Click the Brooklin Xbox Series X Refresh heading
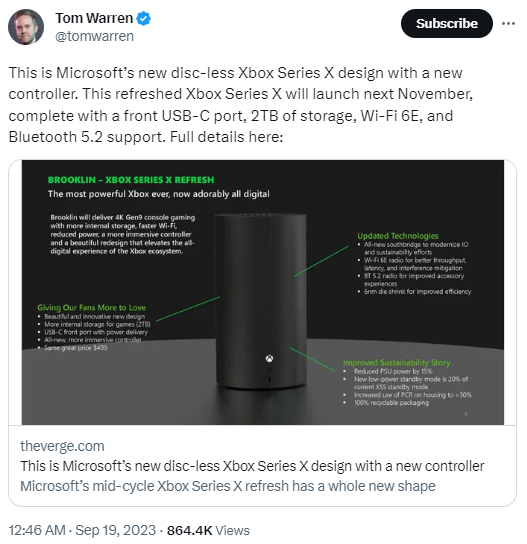This screenshot has width=527, height=544. point(131,180)
